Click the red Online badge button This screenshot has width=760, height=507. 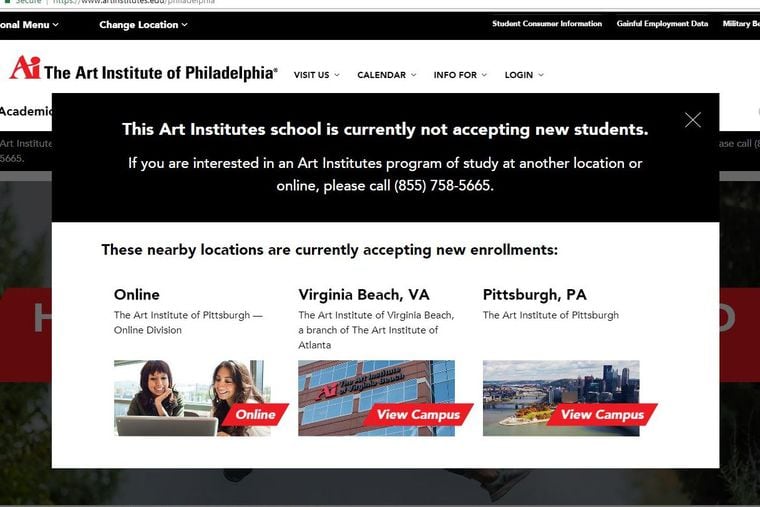255,414
